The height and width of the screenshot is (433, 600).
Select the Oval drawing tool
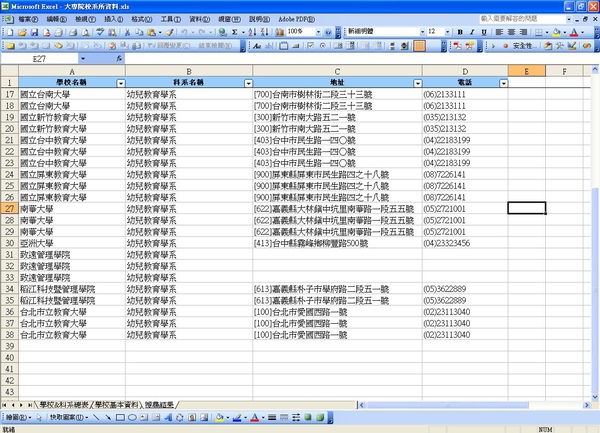[132, 417]
